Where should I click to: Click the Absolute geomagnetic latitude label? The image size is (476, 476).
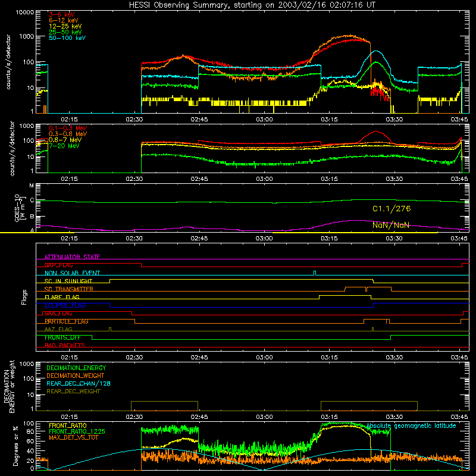pos(411,426)
